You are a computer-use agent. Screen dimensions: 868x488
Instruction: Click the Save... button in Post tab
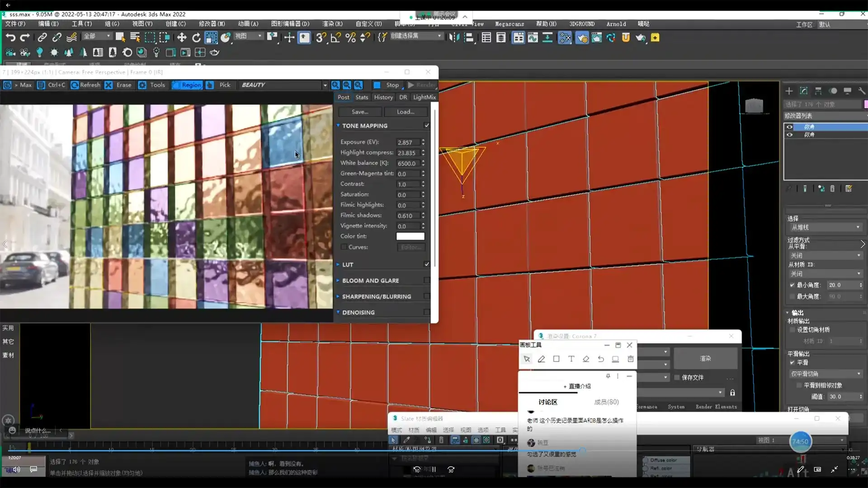click(x=360, y=112)
